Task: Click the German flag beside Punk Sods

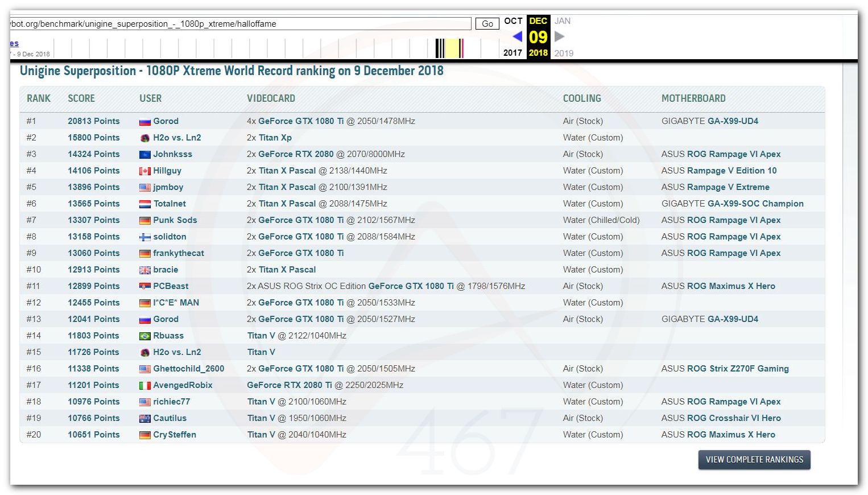Action: coord(145,221)
